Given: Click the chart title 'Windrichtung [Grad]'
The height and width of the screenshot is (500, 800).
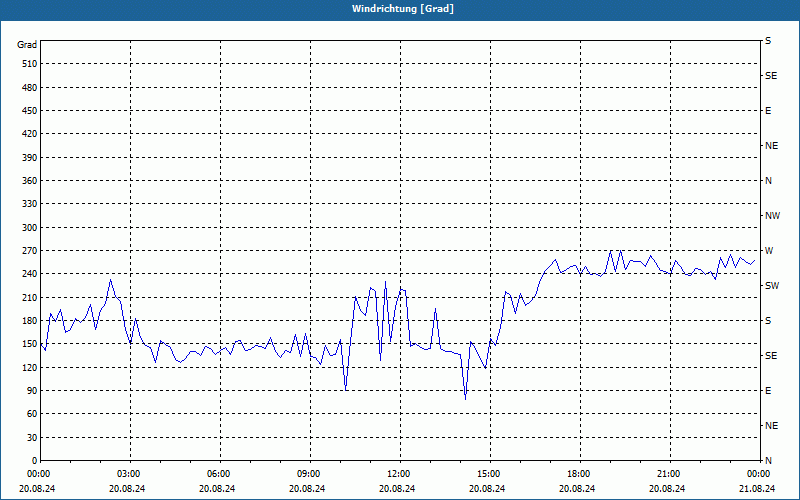Looking at the screenshot, I should pos(403,9).
